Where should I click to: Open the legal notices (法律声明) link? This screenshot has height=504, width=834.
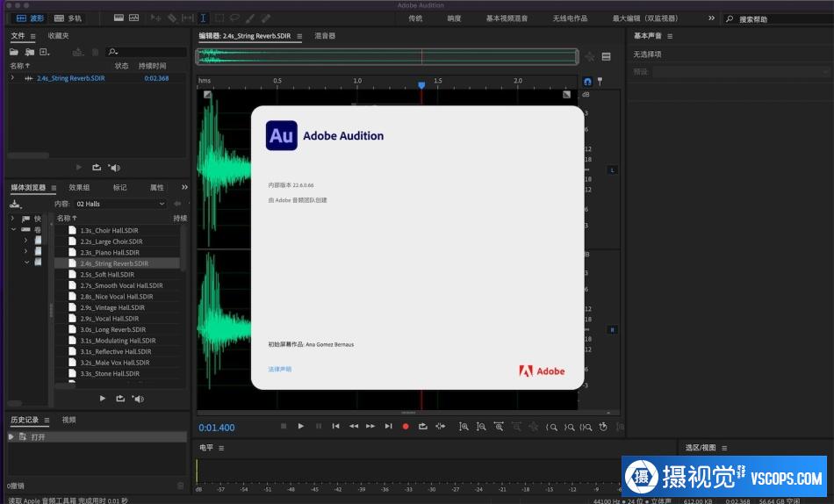click(x=280, y=369)
